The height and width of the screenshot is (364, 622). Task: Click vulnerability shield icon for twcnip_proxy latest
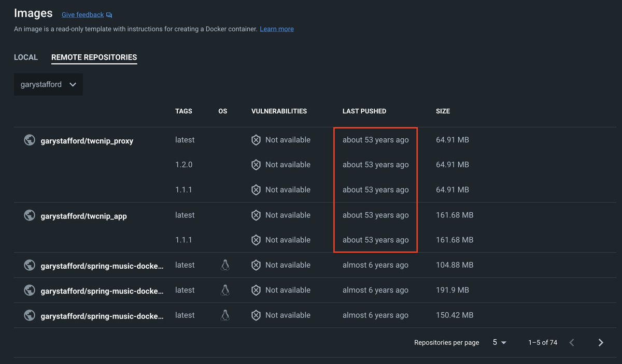pos(256,140)
